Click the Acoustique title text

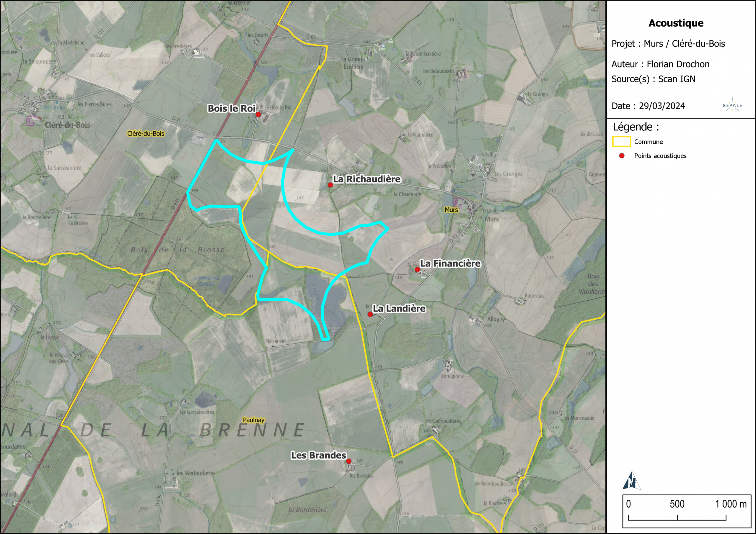[676, 23]
